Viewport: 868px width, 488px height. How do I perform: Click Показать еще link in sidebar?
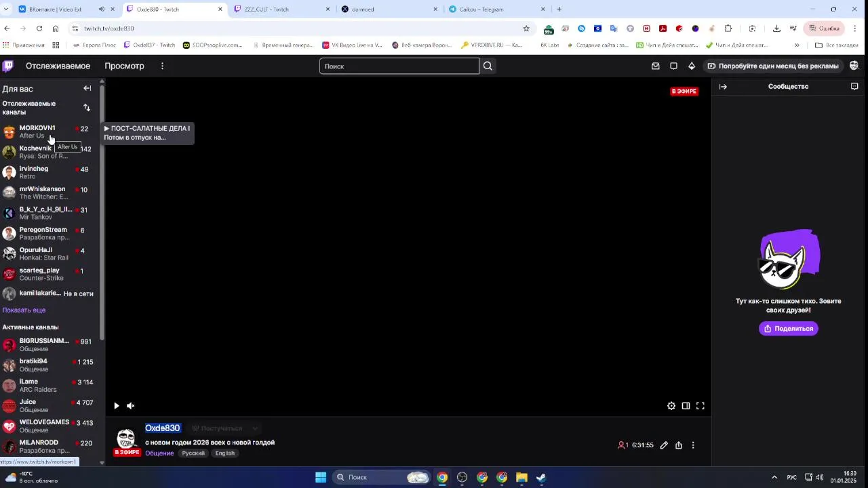click(24, 310)
